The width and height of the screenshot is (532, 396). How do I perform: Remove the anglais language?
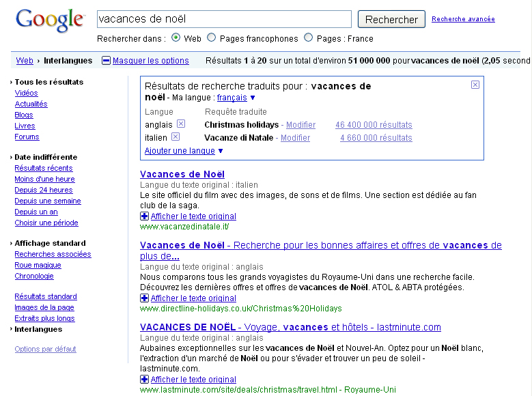tap(181, 124)
